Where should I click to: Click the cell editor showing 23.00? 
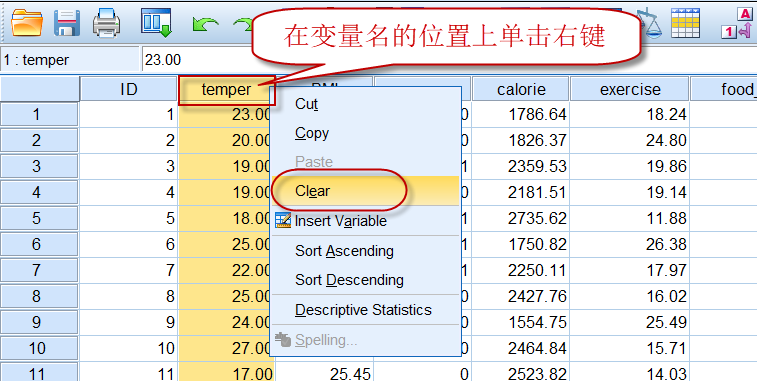449,60
